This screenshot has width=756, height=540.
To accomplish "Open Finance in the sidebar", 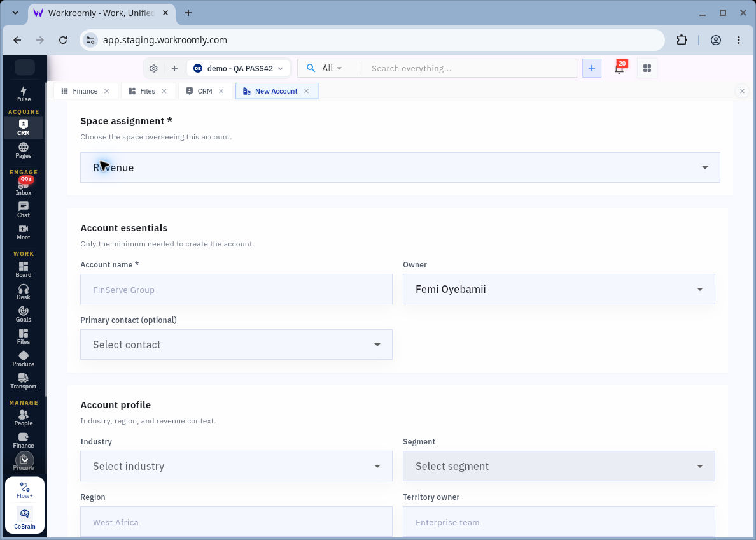I will coord(23,441).
